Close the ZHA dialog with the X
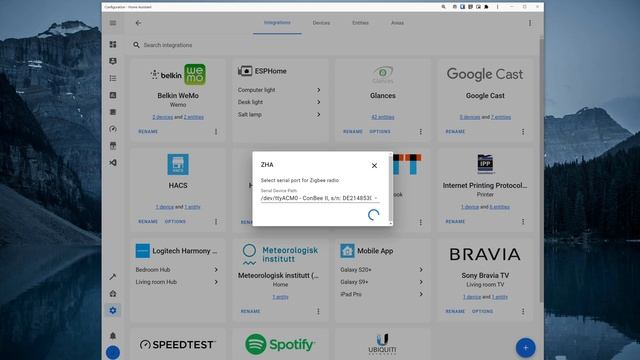 [374, 165]
